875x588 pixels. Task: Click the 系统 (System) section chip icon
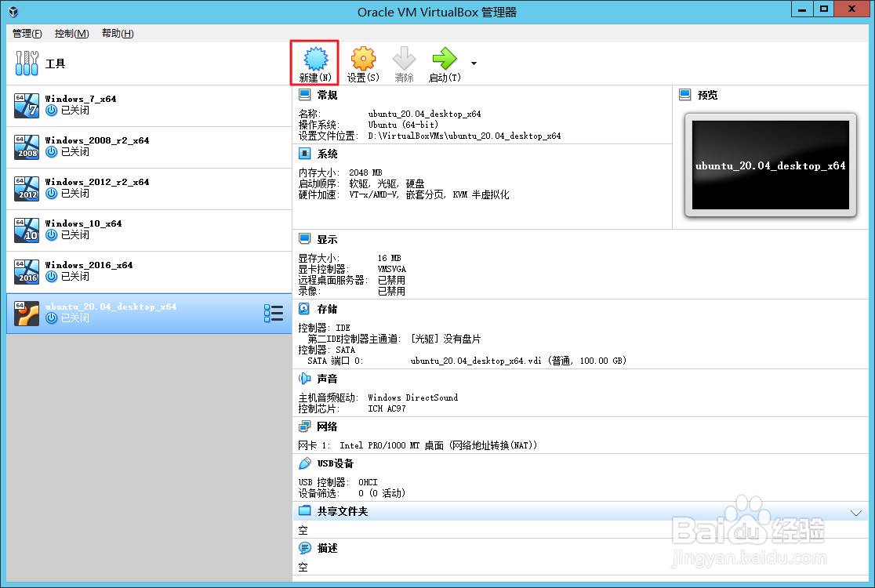(x=305, y=154)
